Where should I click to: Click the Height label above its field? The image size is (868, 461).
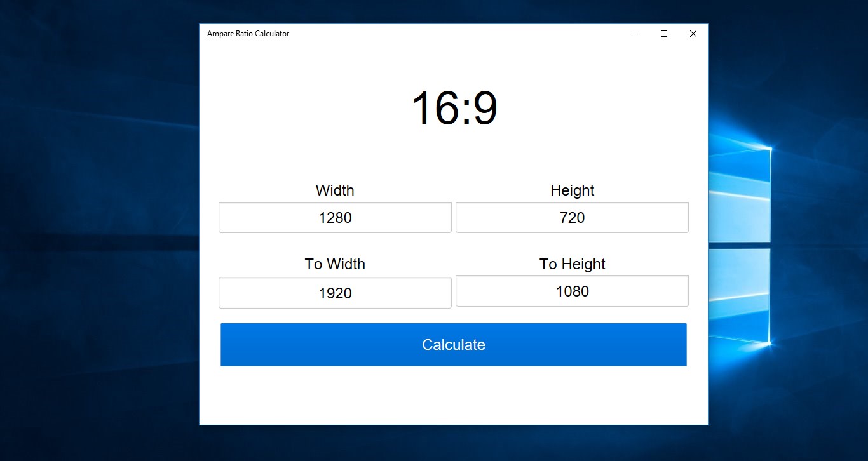(x=571, y=190)
